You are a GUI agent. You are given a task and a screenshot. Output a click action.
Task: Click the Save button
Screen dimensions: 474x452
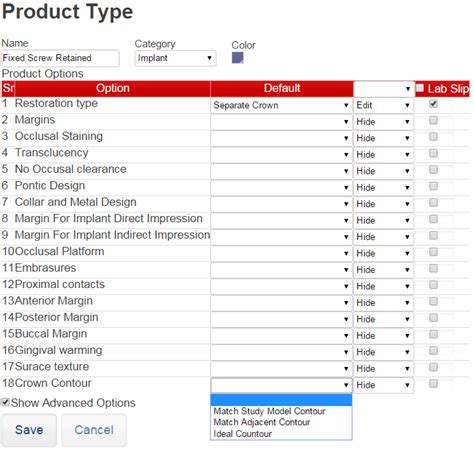tap(29, 430)
